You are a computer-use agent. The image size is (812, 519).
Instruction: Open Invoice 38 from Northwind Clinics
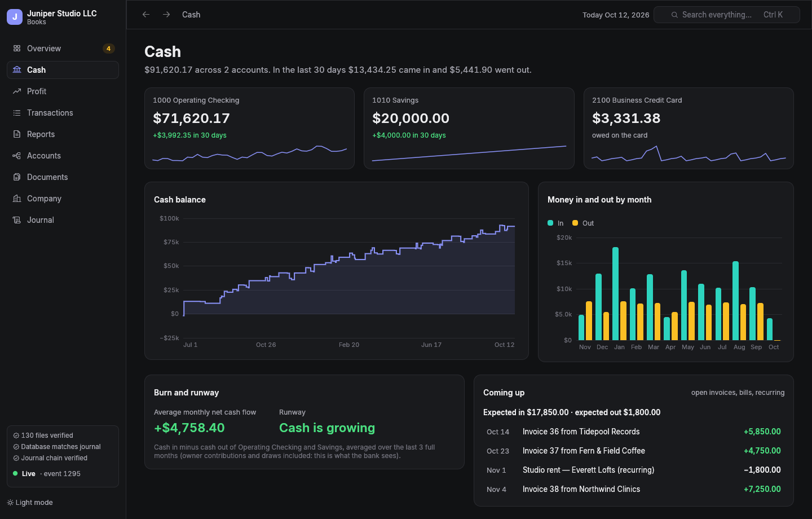[x=634, y=489]
